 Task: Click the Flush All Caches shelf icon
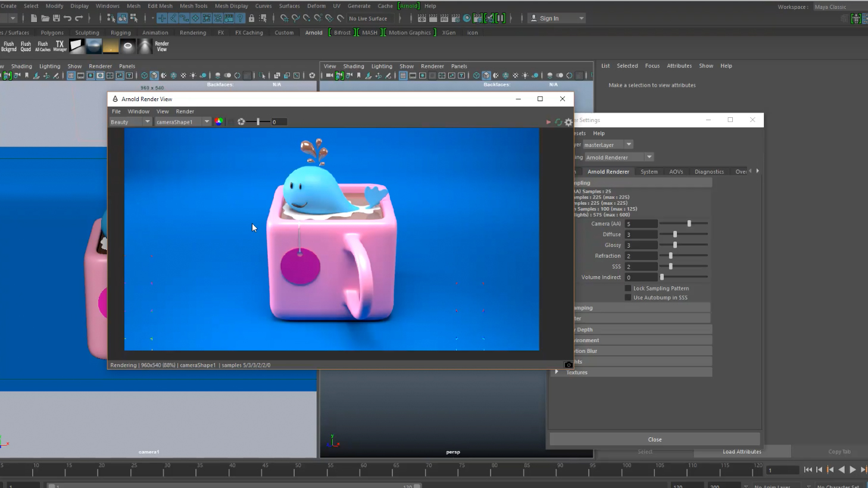pos(43,46)
